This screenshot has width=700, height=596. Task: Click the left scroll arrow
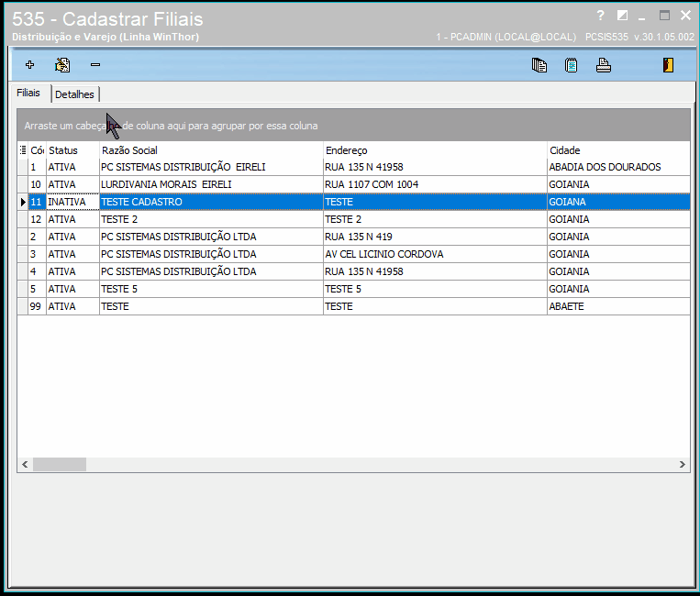point(25,464)
